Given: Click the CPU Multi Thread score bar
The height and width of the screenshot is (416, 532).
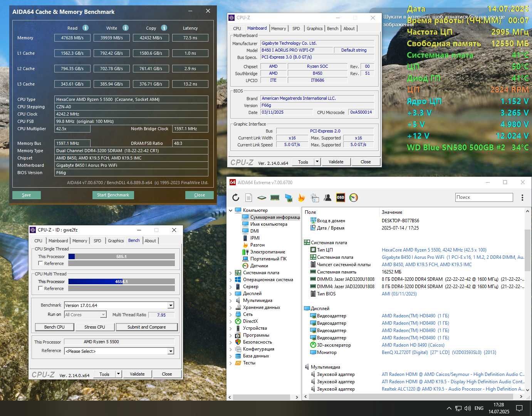Looking at the screenshot, I should [121, 282].
